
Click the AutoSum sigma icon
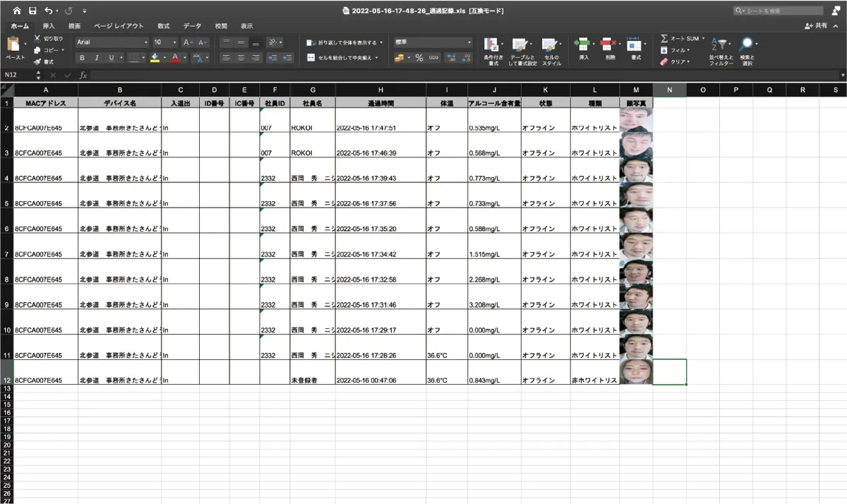[664, 39]
